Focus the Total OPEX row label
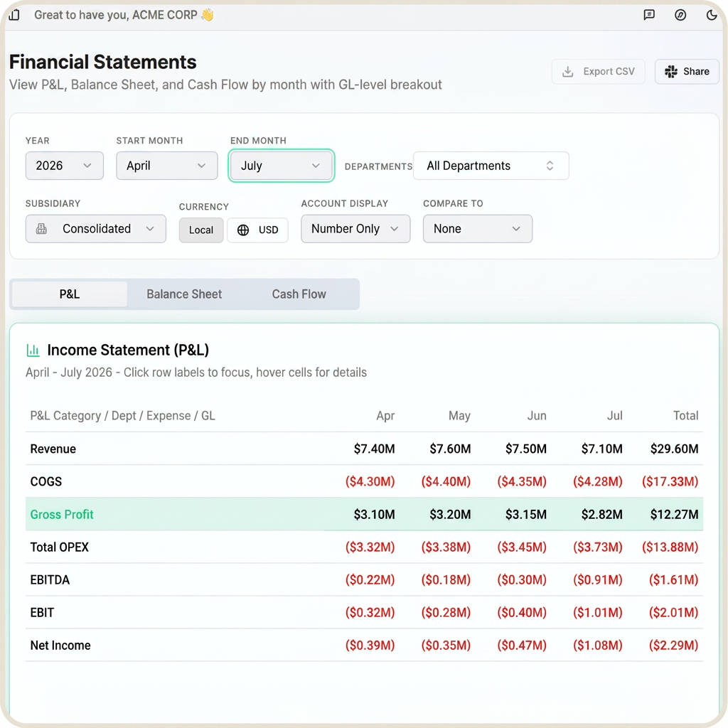The image size is (728, 728). 60,547
